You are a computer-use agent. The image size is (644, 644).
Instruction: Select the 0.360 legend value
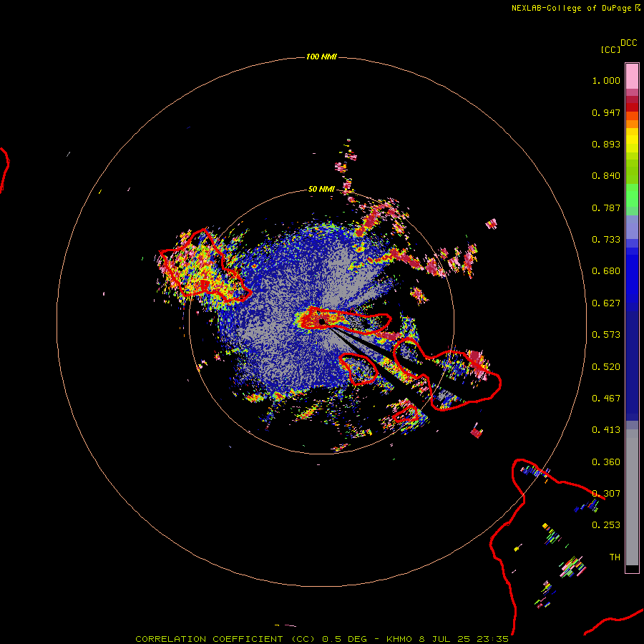pos(606,462)
